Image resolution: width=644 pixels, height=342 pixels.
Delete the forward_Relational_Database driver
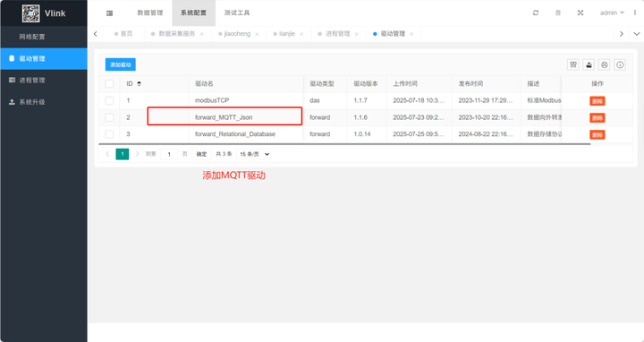click(597, 134)
